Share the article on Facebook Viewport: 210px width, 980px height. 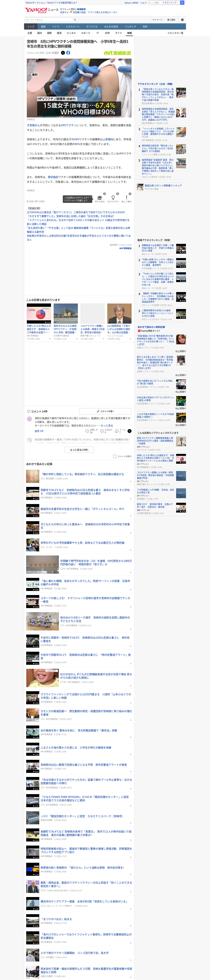(x=68, y=53)
